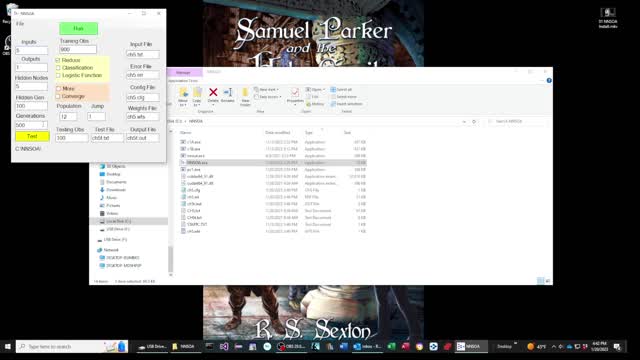The width and height of the screenshot is (640, 360).
Task: Open the NNSOA install desktop icon
Action: pos(608,18)
